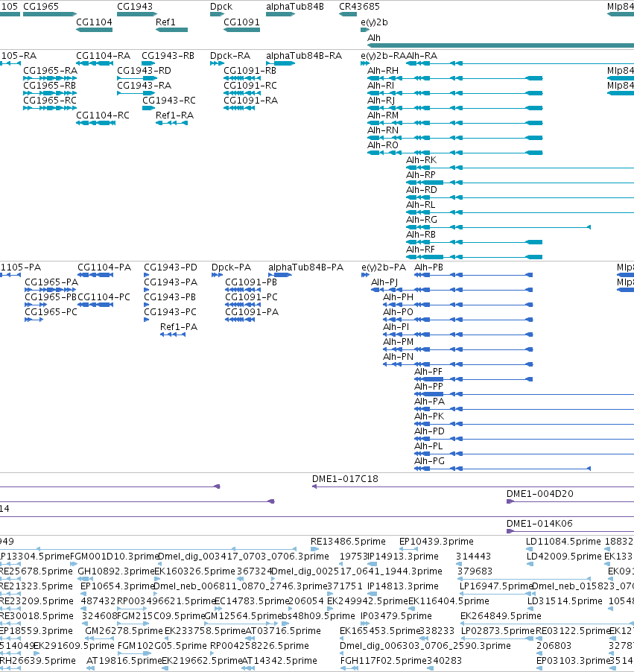Click the CG1965 gene feature
The image size is (634, 672).
tap(50, 14)
